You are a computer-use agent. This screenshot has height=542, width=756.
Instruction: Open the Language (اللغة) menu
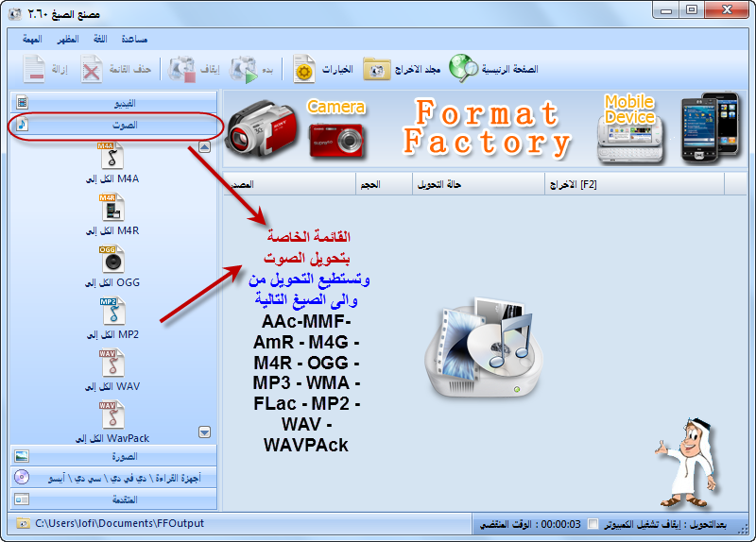[x=100, y=39]
